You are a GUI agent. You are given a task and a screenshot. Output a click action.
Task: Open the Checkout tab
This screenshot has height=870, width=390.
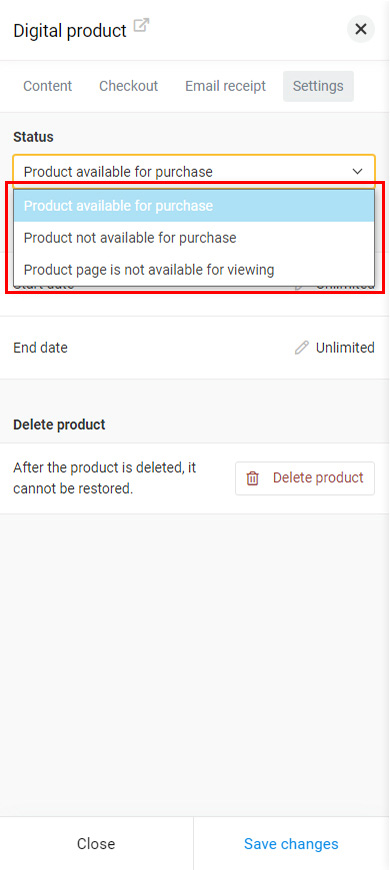(129, 86)
